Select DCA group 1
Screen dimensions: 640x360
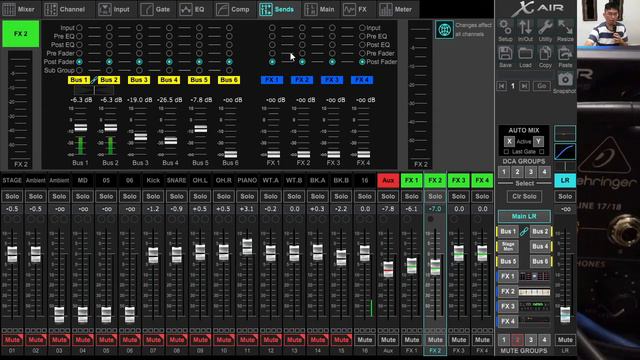pyautogui.click(x=504, y=172)
